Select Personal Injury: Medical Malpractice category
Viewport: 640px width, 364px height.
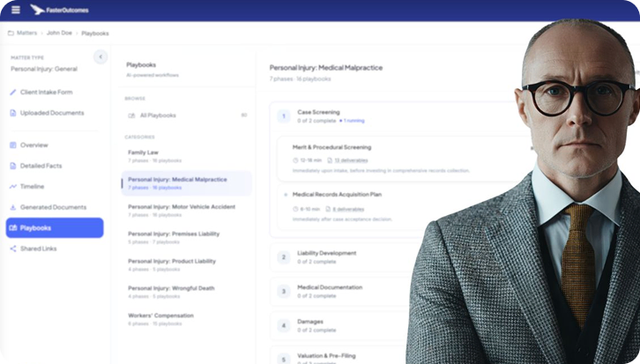coord(187,183)
